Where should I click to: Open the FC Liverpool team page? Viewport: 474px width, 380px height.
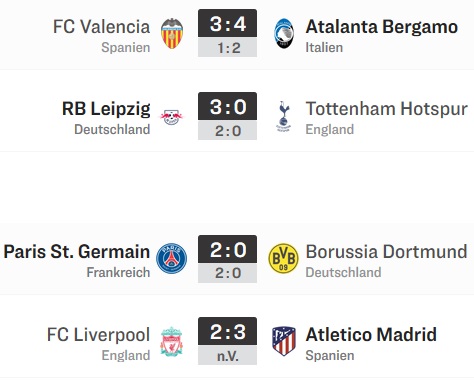(98, 335)
